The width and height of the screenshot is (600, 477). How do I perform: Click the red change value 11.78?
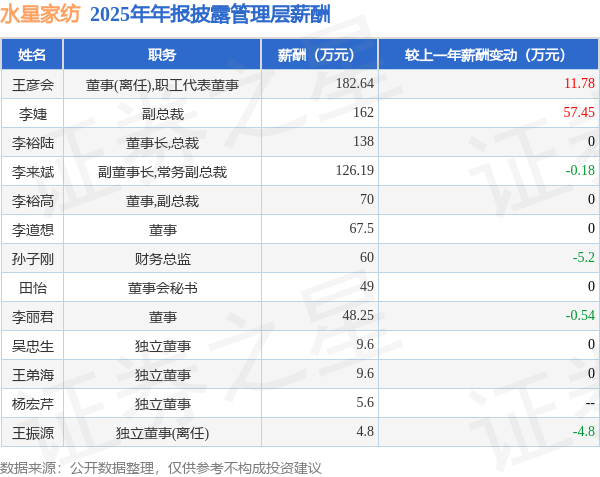click(579, 83)
